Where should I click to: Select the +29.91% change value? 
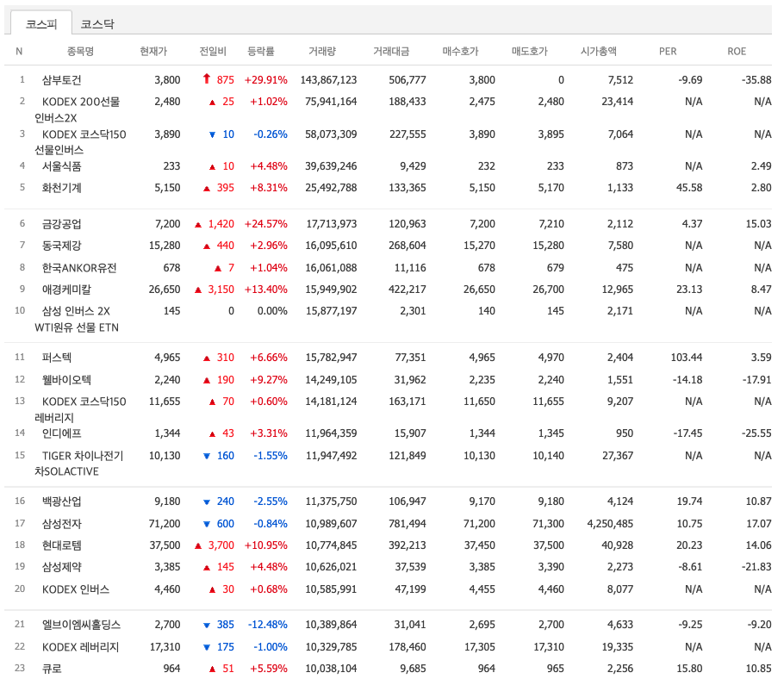[x=266, y=80]
